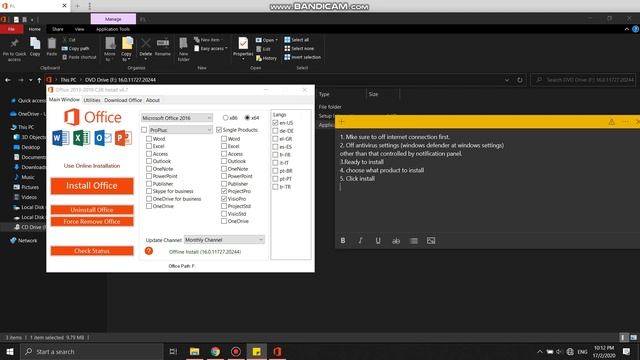Click Select all in Explorer ribbon
The width and height of the screenshot is (640, 360).
296,40
